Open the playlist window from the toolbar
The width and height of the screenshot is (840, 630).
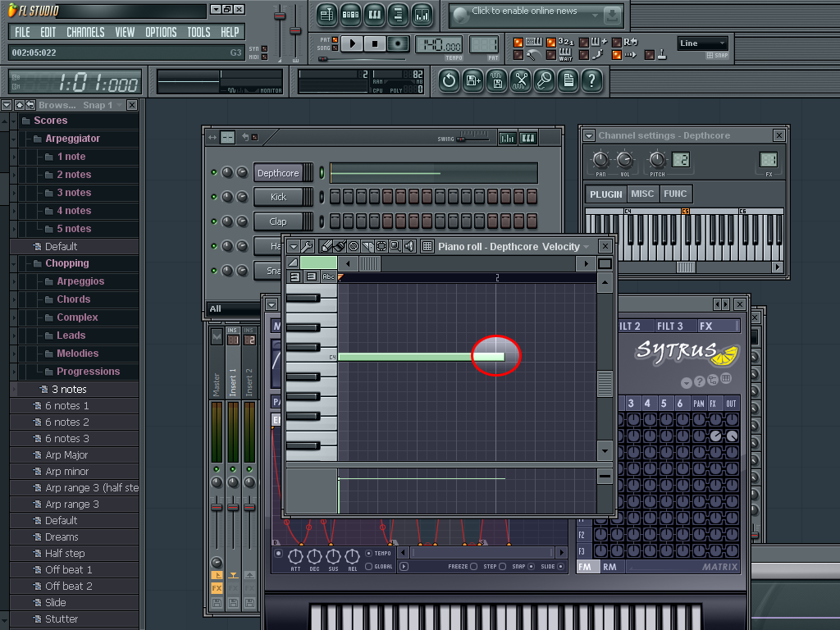(x=327, y=15)
